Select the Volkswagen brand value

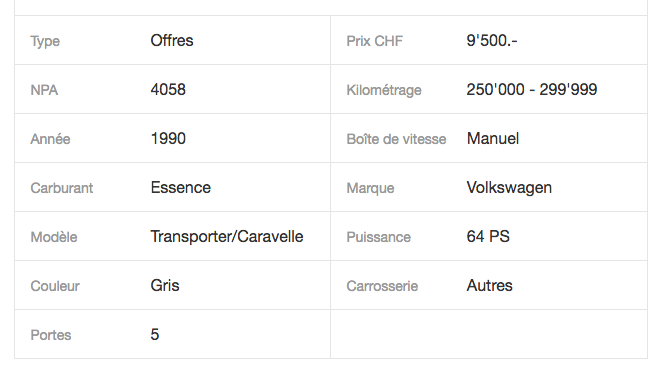pos(509,188)
